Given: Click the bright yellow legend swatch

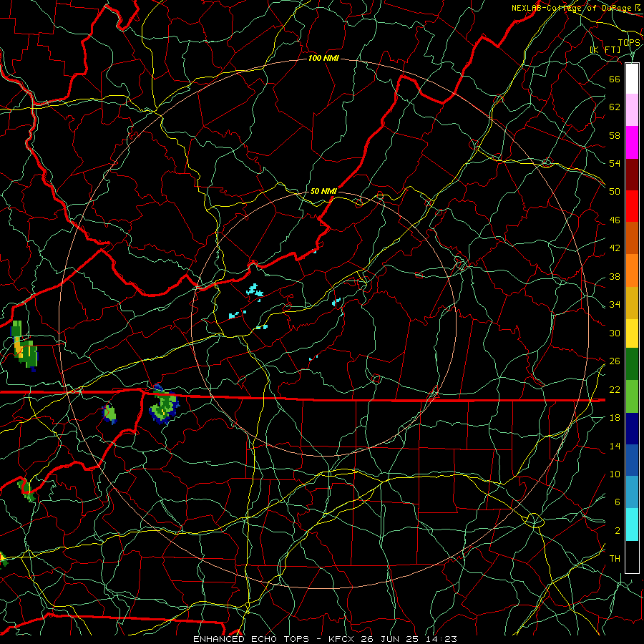Looking at the screenshot, I should (632, 333).
